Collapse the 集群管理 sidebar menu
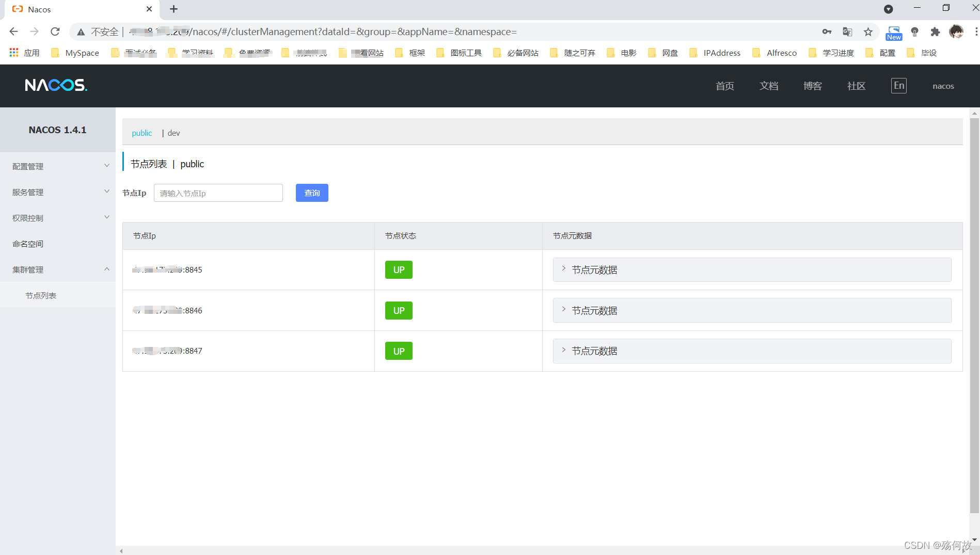This screenshot has width=980, height=555. point(58,269)
